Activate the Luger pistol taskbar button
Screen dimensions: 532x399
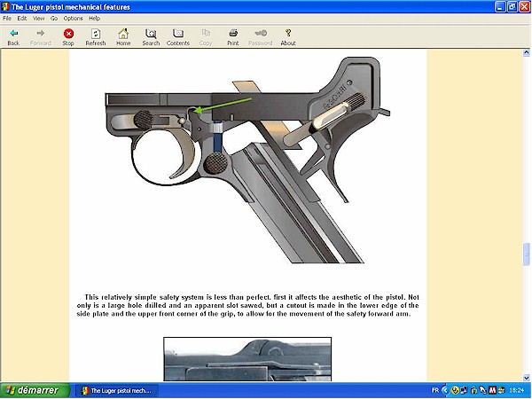tap(116, 391)
